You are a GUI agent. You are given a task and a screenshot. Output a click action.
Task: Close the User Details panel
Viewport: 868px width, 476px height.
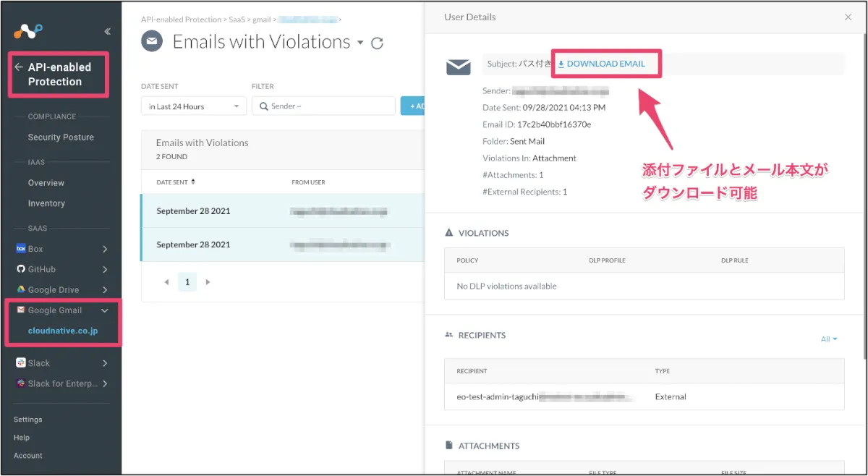click(848, 17)
